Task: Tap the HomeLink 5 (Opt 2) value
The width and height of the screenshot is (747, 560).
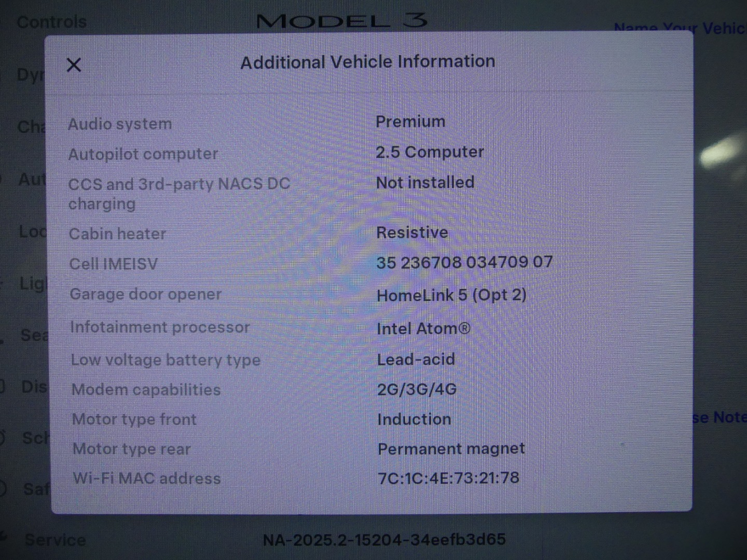Action: tap(451, 295)
